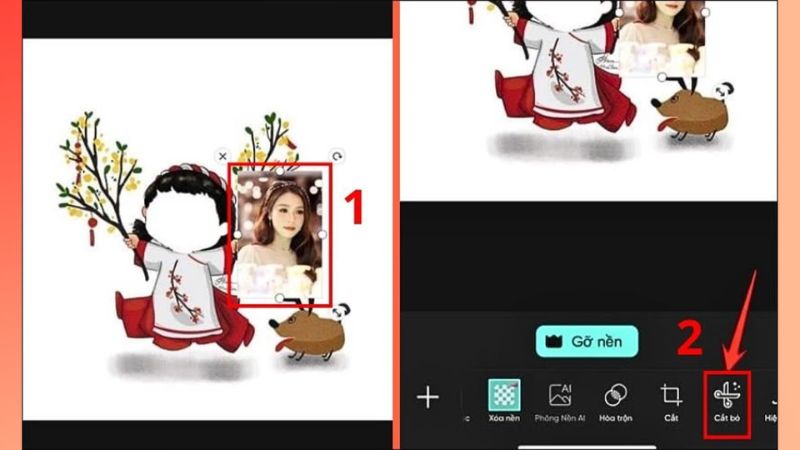
Task: Click the rotate handle on selected photo
Action: point(337,156)
